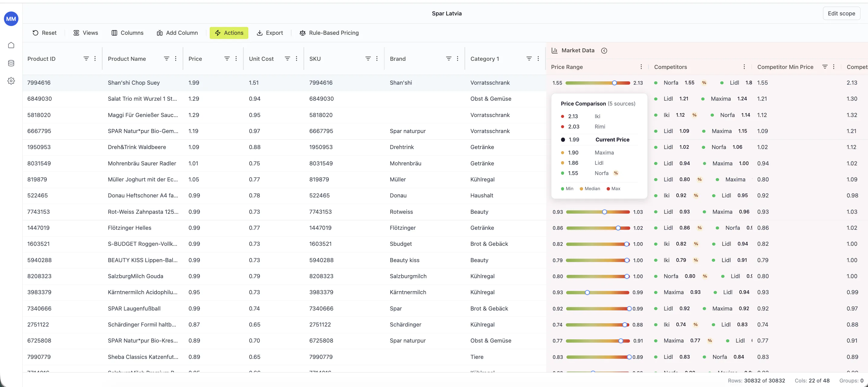This screenshot has width=868, height=387.
Task: Open Product ID column three-dot menu
Action: 95,59
